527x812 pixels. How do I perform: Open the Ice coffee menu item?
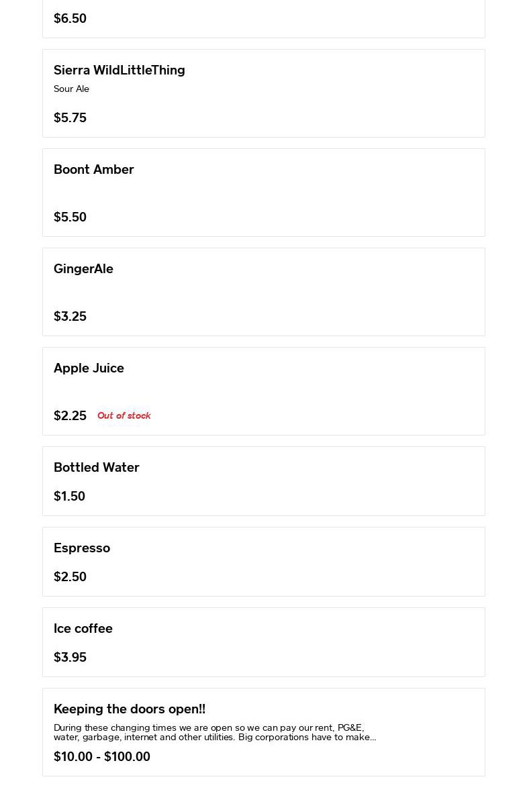[x=83, y=628]
